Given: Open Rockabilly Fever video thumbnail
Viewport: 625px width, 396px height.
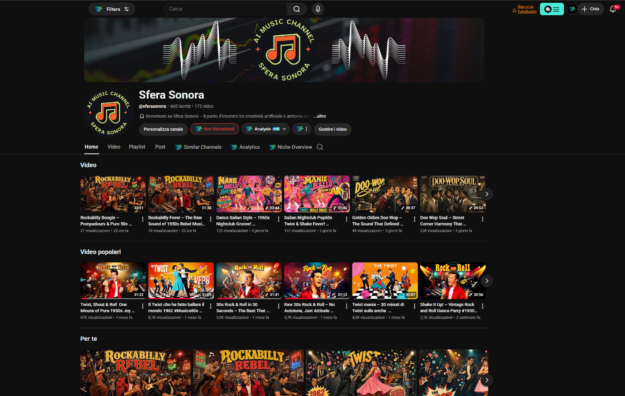Looking at the screenshot, I should (181, 194).
